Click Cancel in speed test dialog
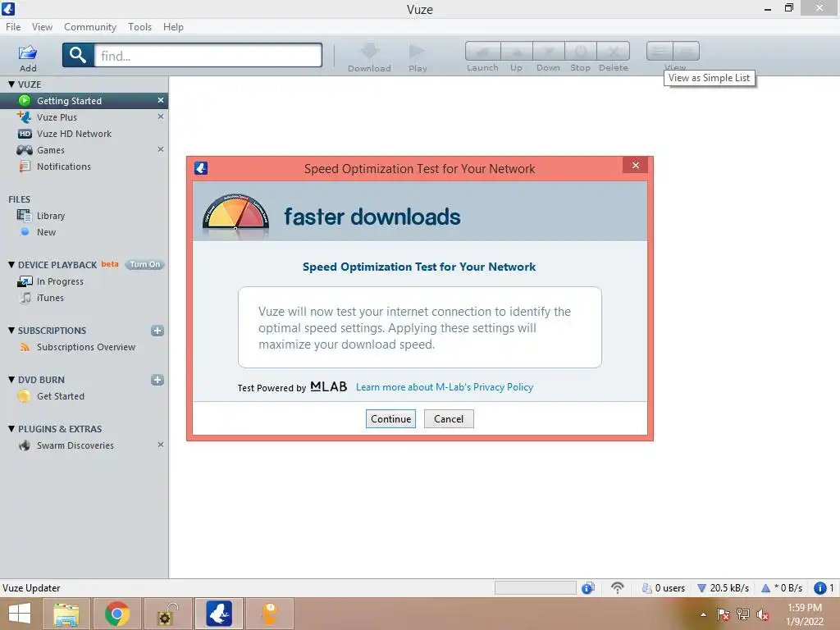Image resolution: width=840 pixels, height=630 pixels. [x=449, y=419]
